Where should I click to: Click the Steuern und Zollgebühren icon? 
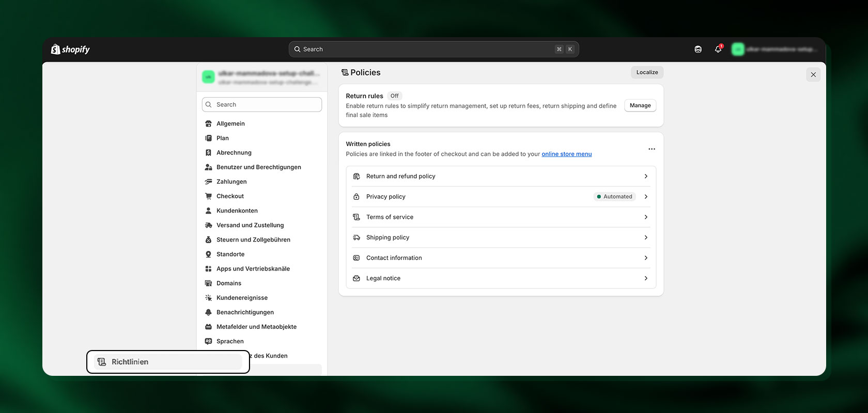click(208, 240)
